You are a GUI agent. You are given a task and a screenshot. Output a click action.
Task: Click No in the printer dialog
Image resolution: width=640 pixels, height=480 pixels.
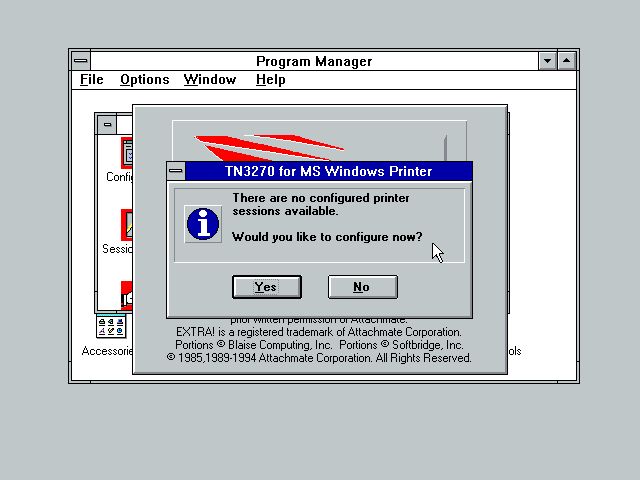tap(362, 287)
